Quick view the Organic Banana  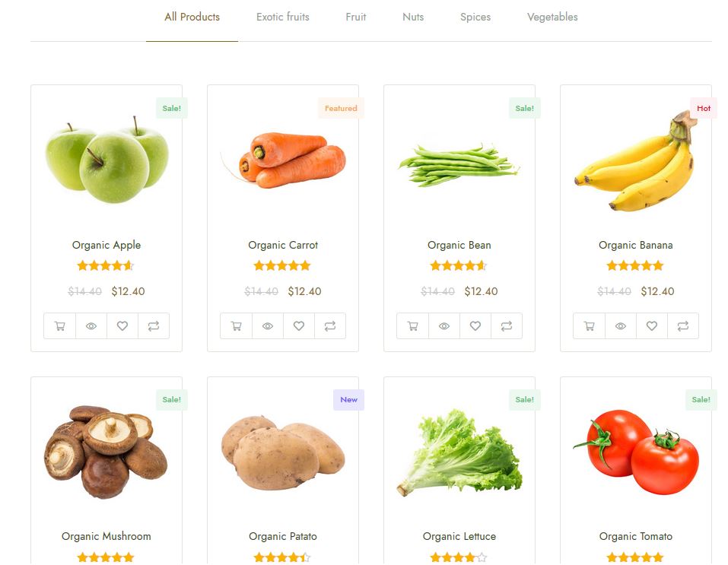pos(620,326)
